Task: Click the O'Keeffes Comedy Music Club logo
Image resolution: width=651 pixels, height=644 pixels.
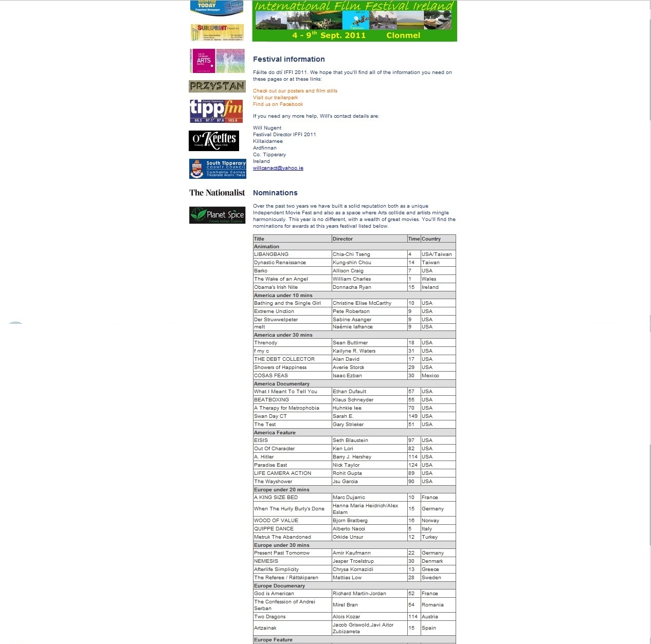Action: 214,141
